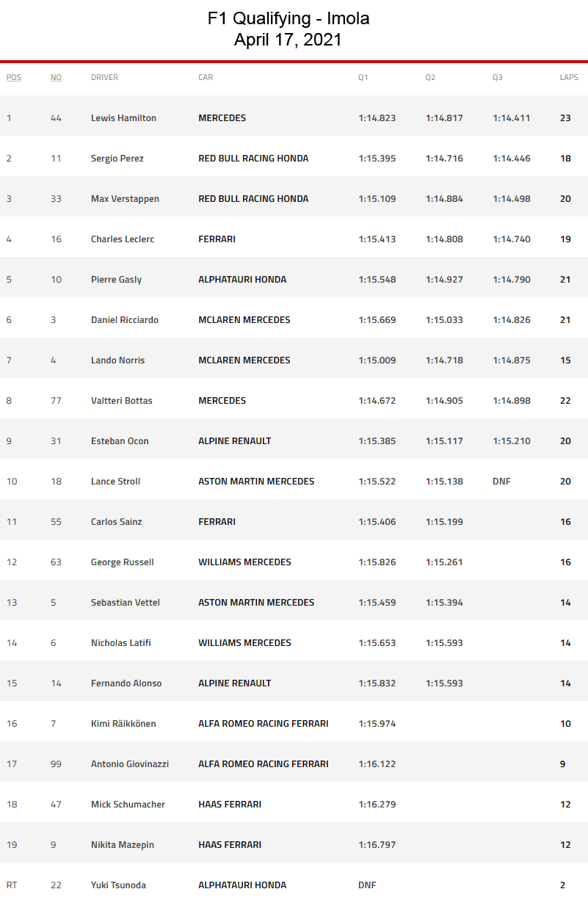Click the NO column header

(x=56, y=77)
